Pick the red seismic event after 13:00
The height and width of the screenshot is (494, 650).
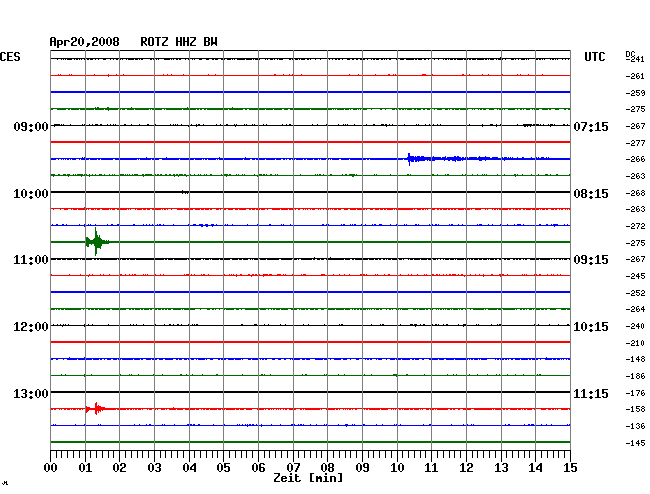tap(96, 409)
